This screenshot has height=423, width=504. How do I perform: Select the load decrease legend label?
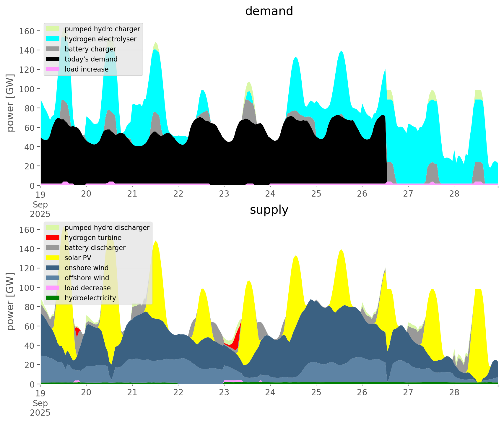pos(87,288)
